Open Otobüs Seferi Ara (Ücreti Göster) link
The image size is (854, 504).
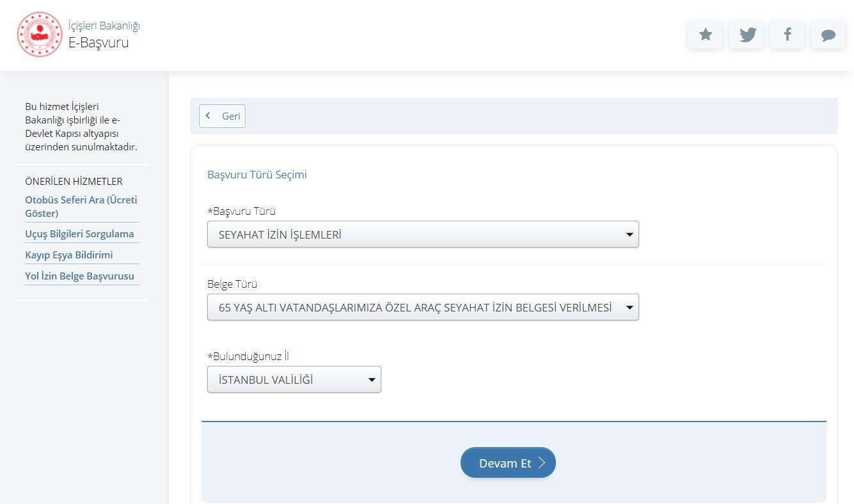[81, 206]
